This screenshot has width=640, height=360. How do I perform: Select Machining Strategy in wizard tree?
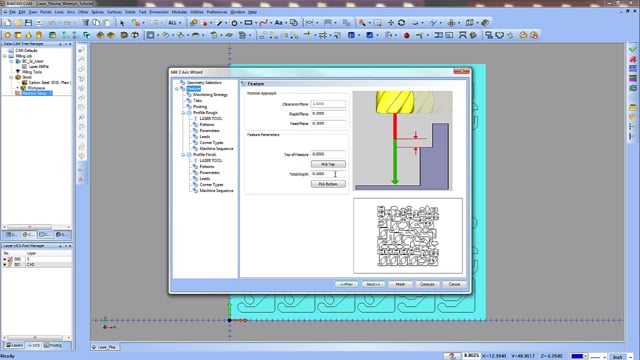click(x=211, y=95)
